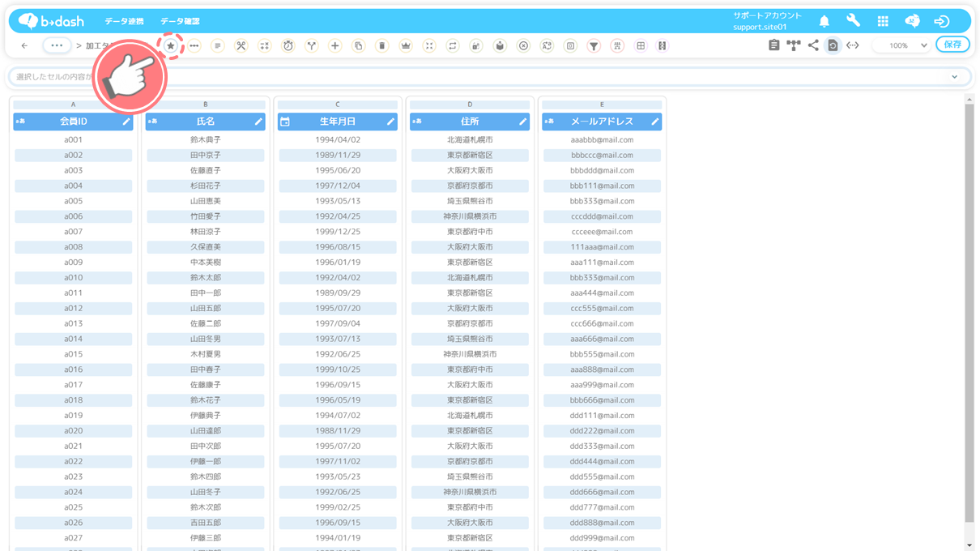Click the plus icon in the toolbar
This screenshot has width=980, height=551.
[334, 46]
